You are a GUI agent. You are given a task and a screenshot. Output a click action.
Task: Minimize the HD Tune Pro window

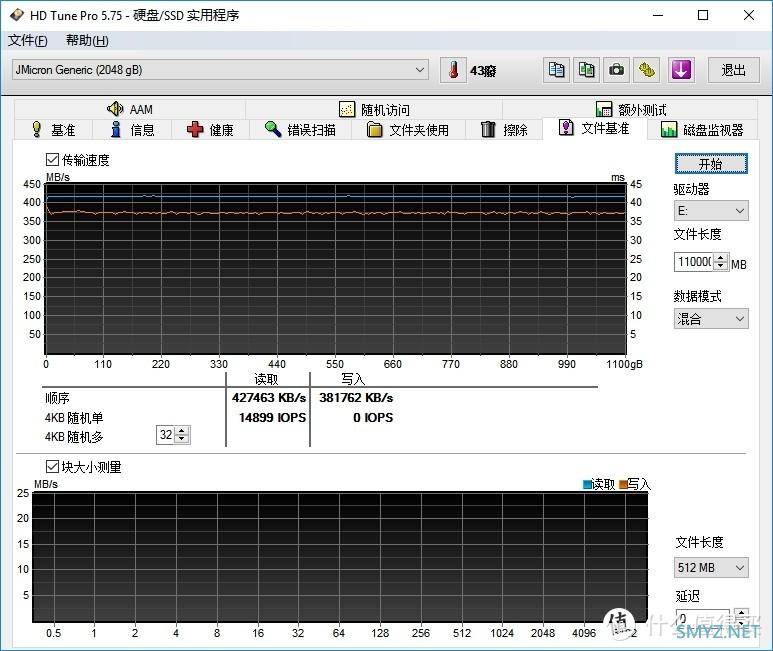point(658,15)
